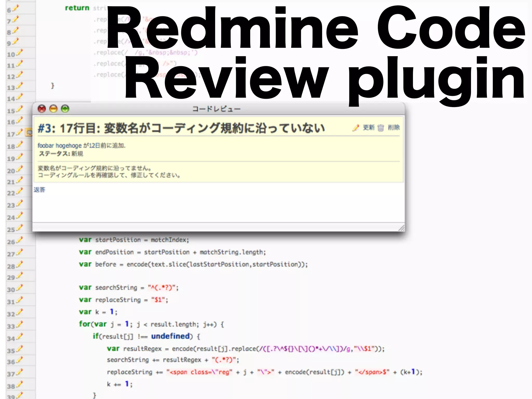Click the pencil icon on line 26
This screenshot has height=399, width=532.
pos(19,240)
